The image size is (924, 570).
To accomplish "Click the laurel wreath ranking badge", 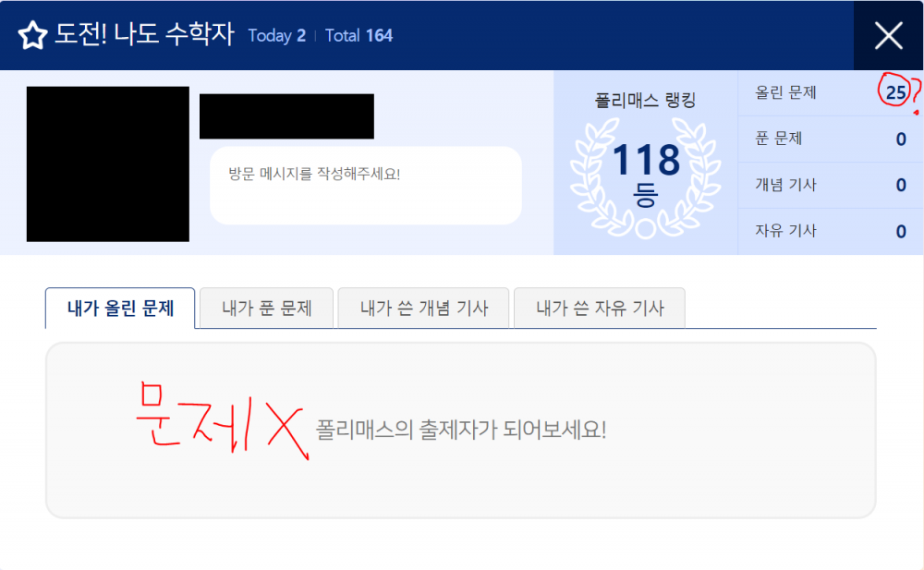I will tap(645, 178).
